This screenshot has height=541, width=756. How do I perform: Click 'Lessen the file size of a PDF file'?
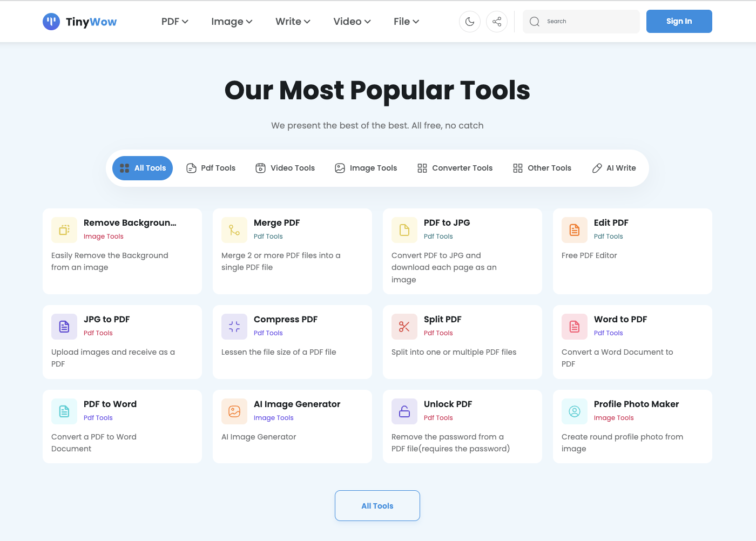279,352
